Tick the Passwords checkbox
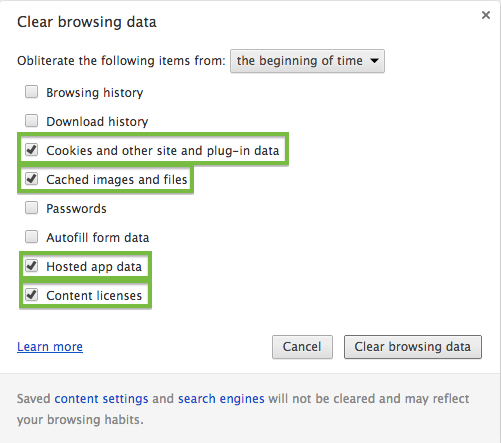The height and width of the screenshot is (443, 501). click(32, 208)
